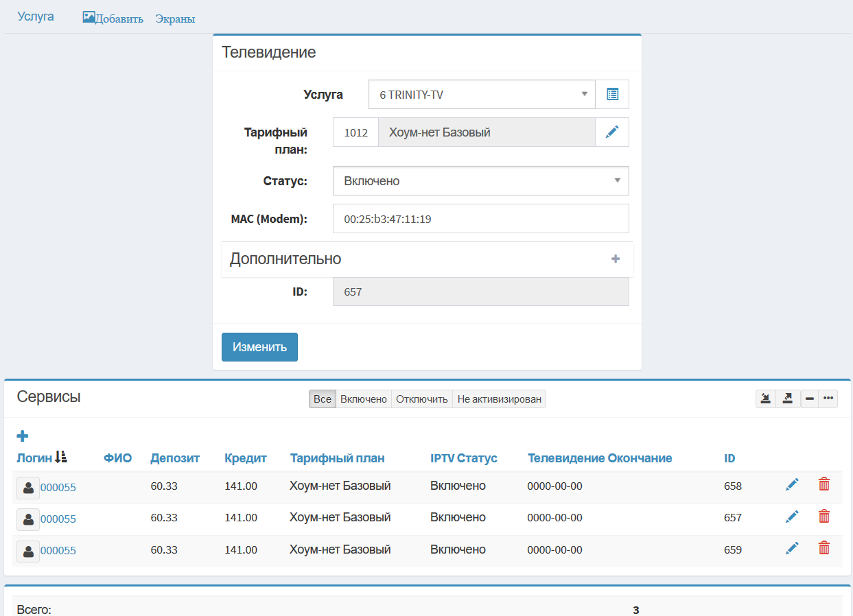Edit the service row with ID 658
The width and height of the screenshot is (853, 616).
tap(792, 485)
